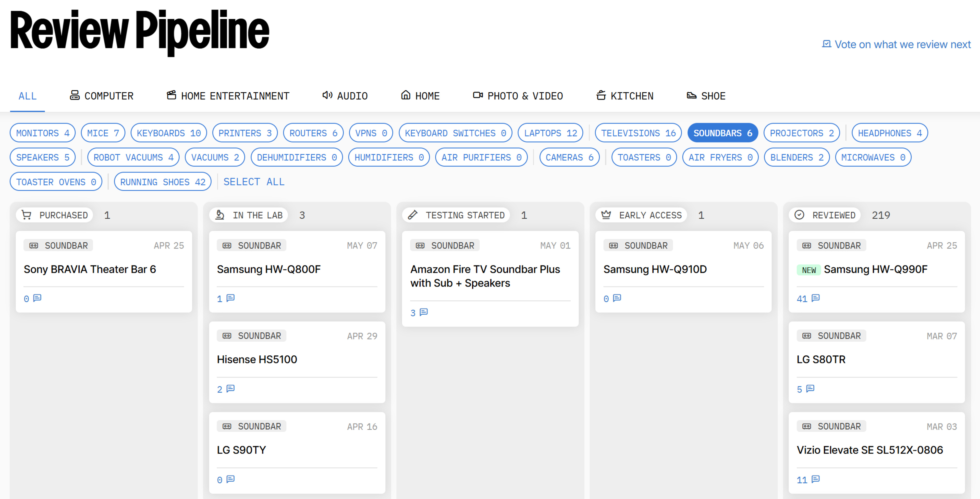This screenshot has width=980, height=499.
Task: Open comments on Hisense HS5100 card
Action: (x=230, y=388)
